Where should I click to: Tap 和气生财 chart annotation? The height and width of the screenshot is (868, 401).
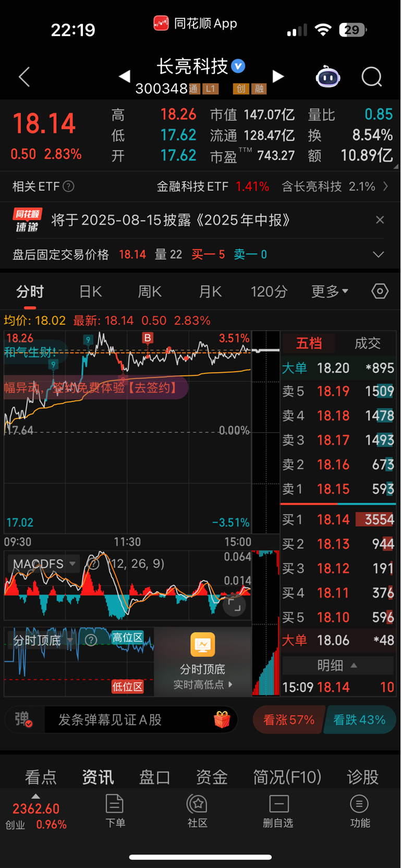(29, 352)
